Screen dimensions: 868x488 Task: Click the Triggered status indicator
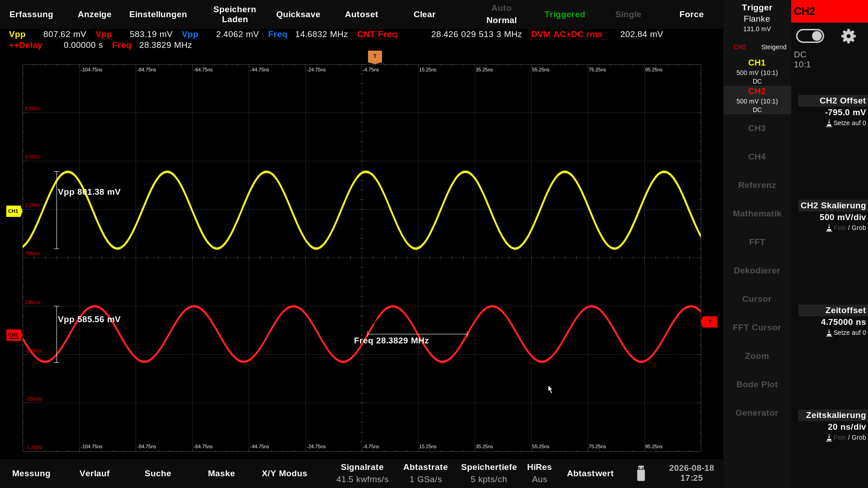click(x=565, y=14)
